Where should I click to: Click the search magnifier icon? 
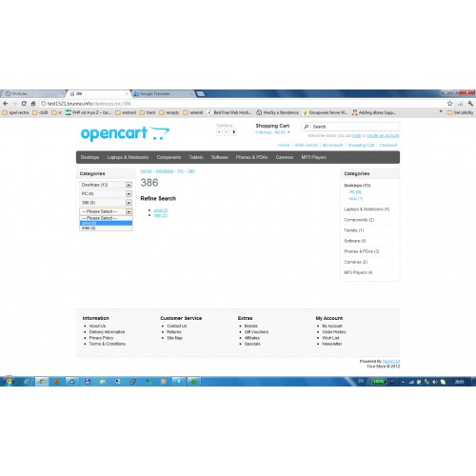coord(307,127)
